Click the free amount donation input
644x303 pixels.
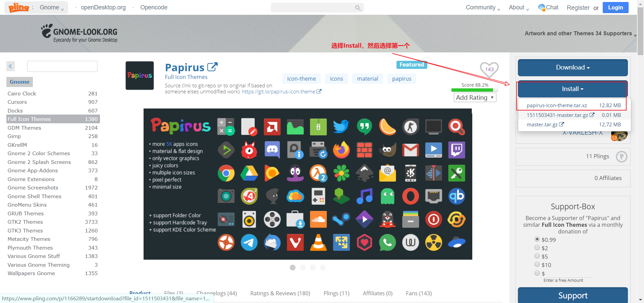click(x=569, y=274)
